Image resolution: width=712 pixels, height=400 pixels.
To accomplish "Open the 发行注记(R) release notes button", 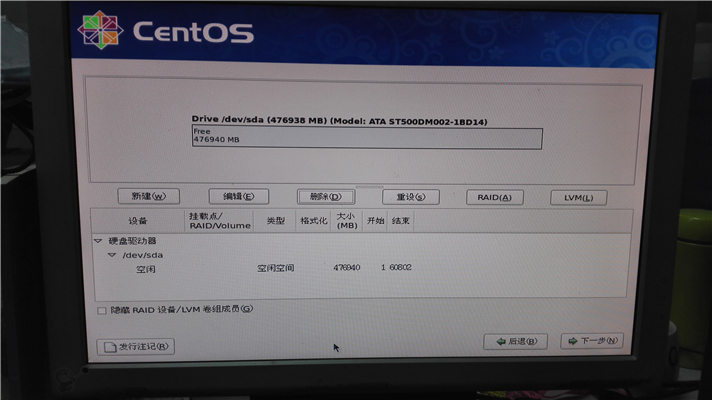I will tap(135, 347).
